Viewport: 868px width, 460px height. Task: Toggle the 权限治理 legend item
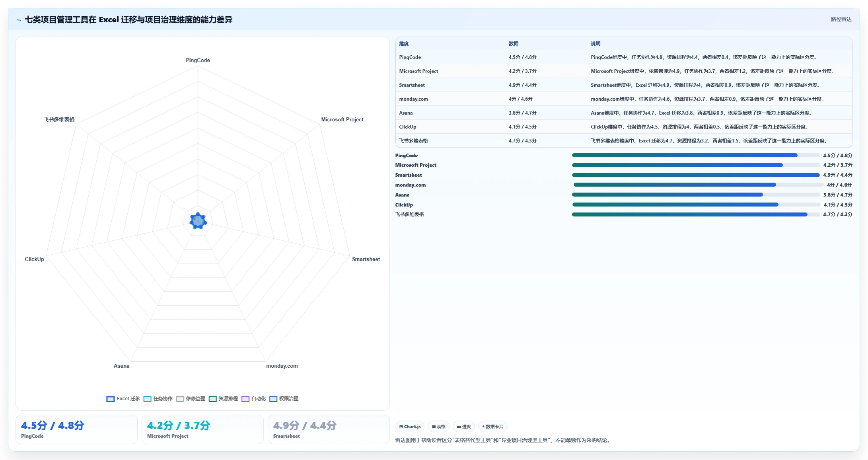(x=284, y=399)
